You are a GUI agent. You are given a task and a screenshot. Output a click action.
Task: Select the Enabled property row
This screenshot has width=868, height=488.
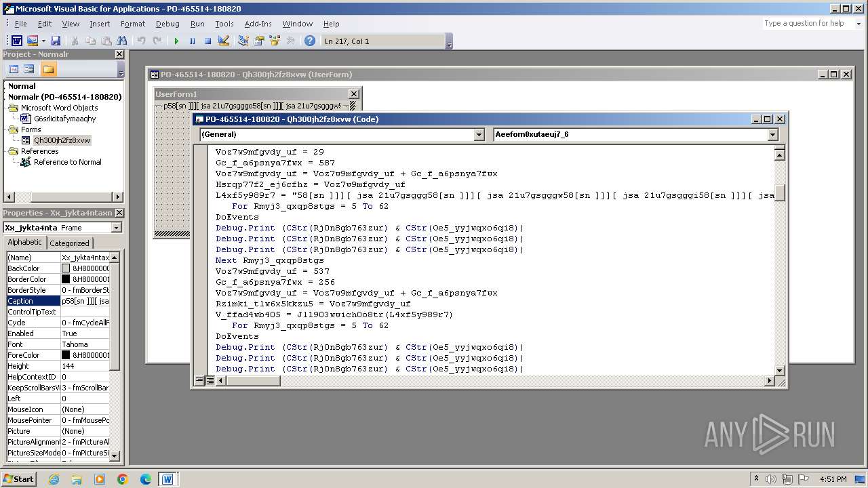(58, 333)
